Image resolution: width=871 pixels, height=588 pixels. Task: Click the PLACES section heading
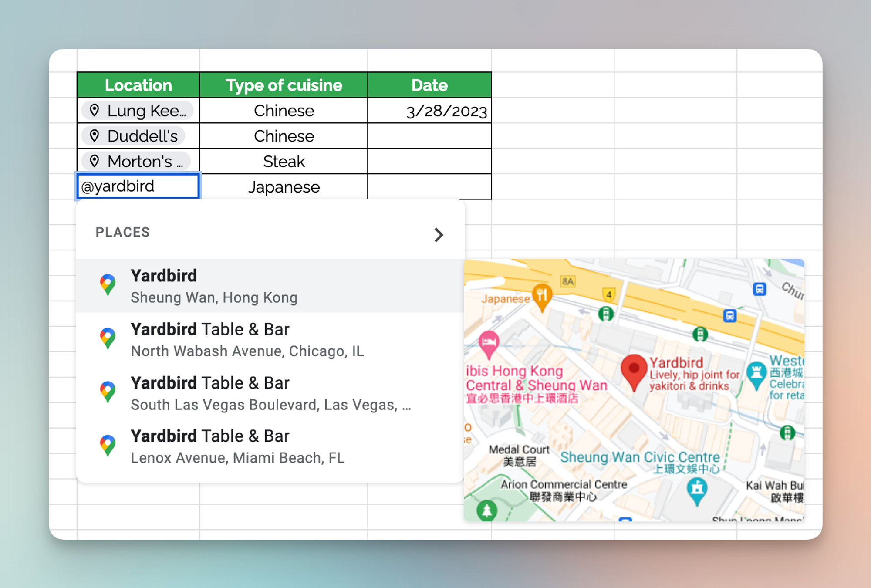122,232
